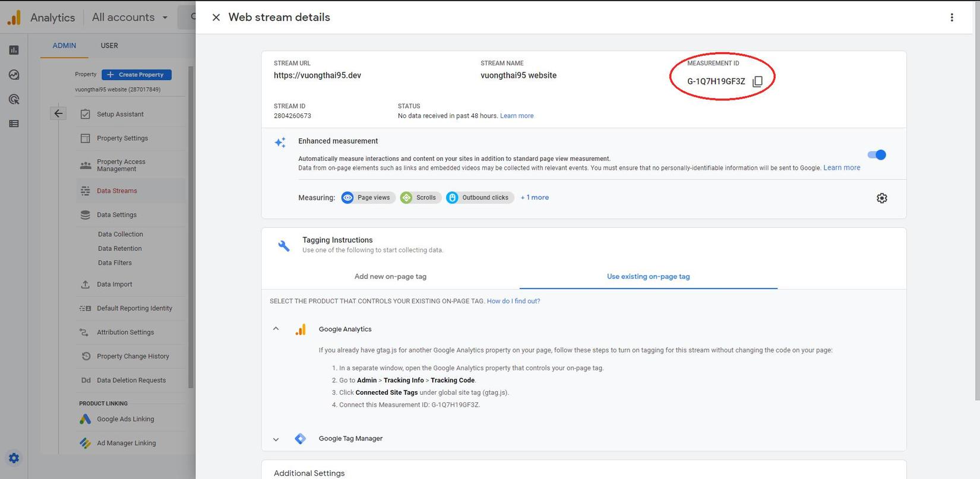Image resolution: width=980 pixels, height=479 pixels.
Task: Open the Advertising icon in sidebar
Action: click(x=14, y=99)
